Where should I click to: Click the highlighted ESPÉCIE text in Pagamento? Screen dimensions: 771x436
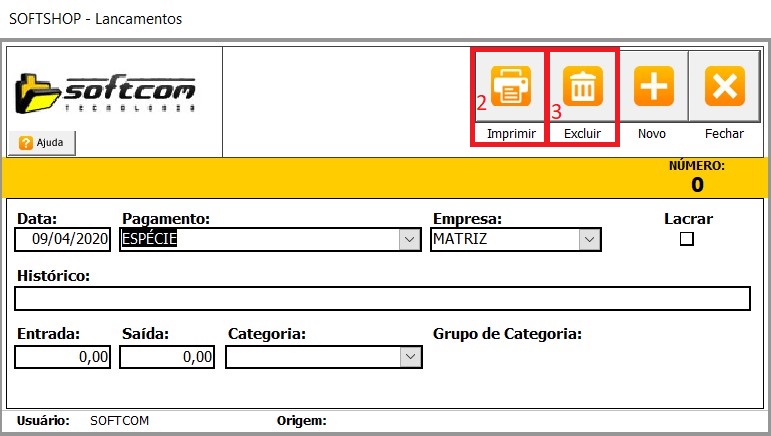click(x=149, y=240)
